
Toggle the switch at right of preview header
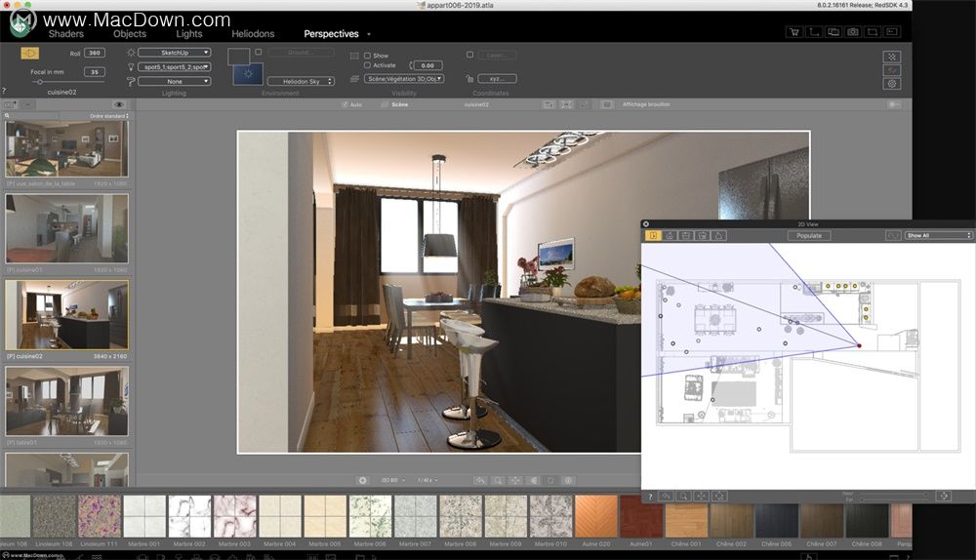(894, 104)
